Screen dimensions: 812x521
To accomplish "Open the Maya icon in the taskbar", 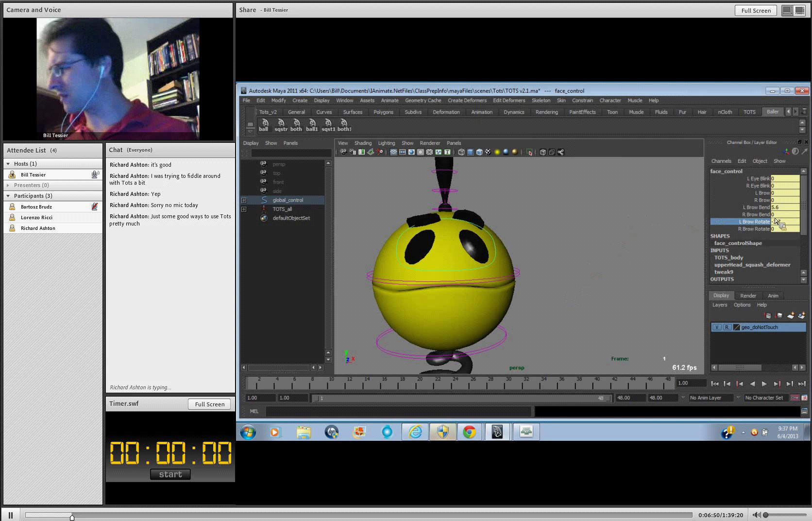I will pos(497,432).
